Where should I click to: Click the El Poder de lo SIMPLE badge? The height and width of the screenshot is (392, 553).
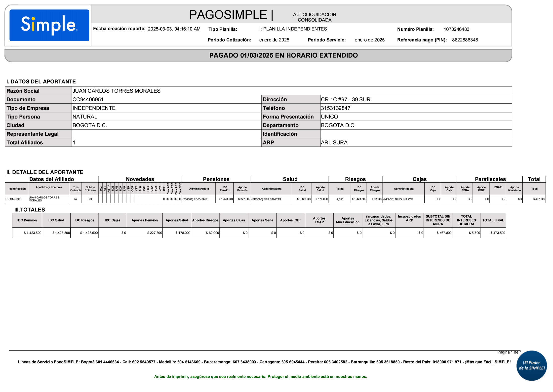point(532,365)
